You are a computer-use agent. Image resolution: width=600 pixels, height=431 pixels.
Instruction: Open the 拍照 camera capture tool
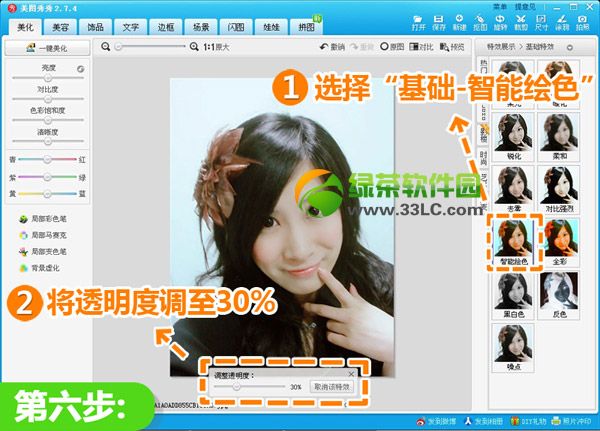pos(582,23)
